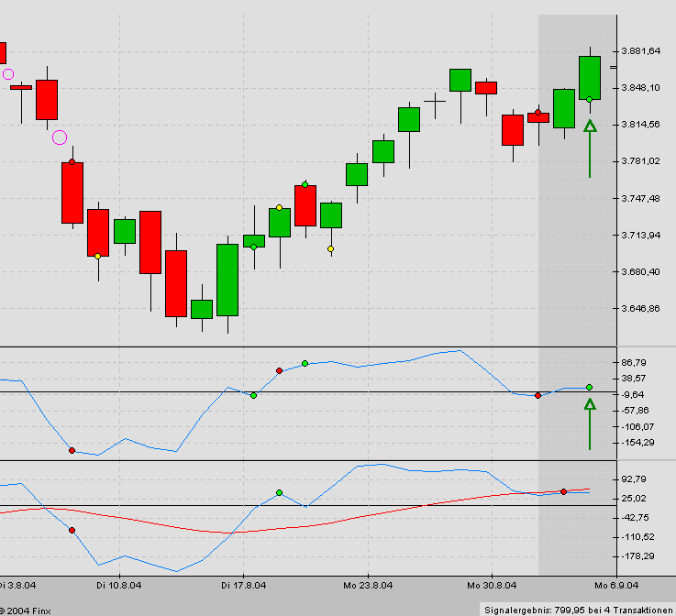The width and height of the screenshot is (676, 616).
Task: Click the -154,29 oscillator axis value
Action: (x=638, y=443)
